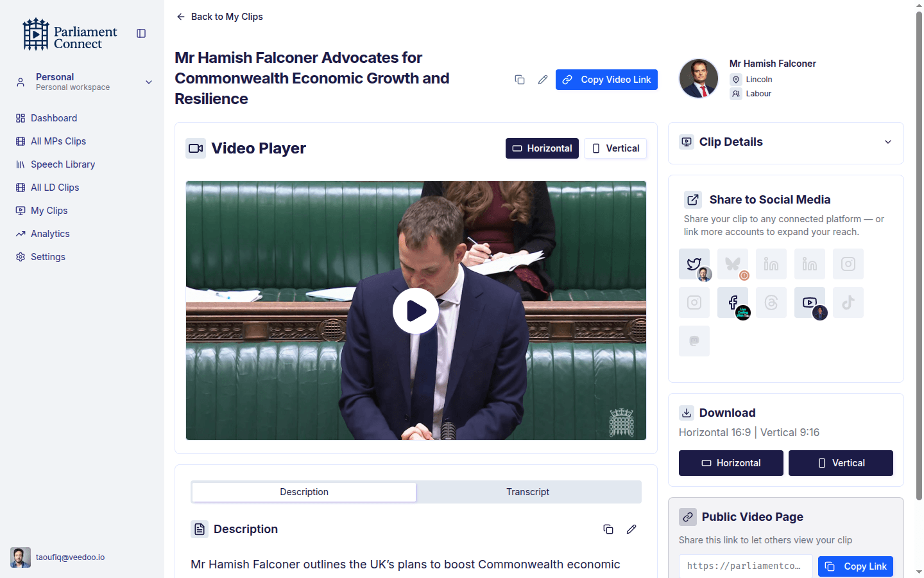This screenshot has height=578, width=924.
Task: Click the Public Video Page link icon
Action: pos(688,517)
